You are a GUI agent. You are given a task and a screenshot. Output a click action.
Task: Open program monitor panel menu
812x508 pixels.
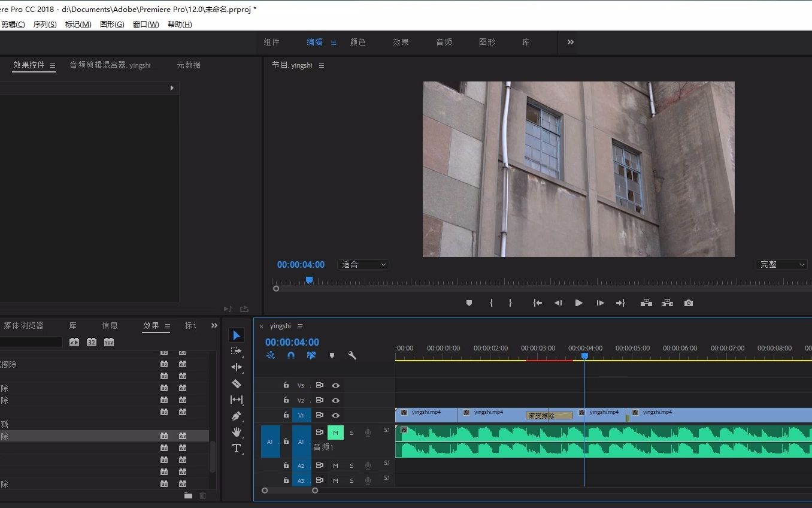322,65
